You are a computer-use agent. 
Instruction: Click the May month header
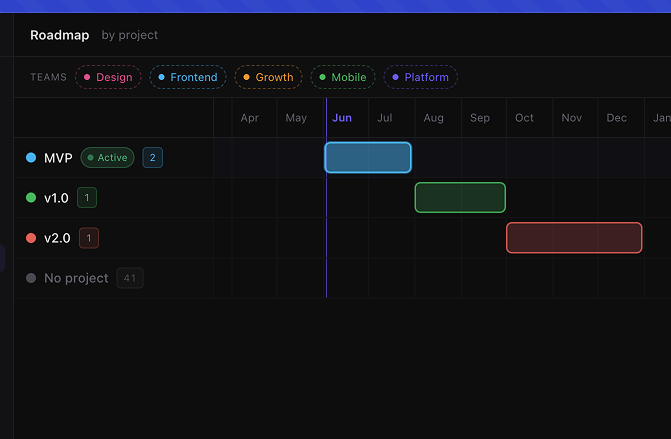(x=296, y=118)
